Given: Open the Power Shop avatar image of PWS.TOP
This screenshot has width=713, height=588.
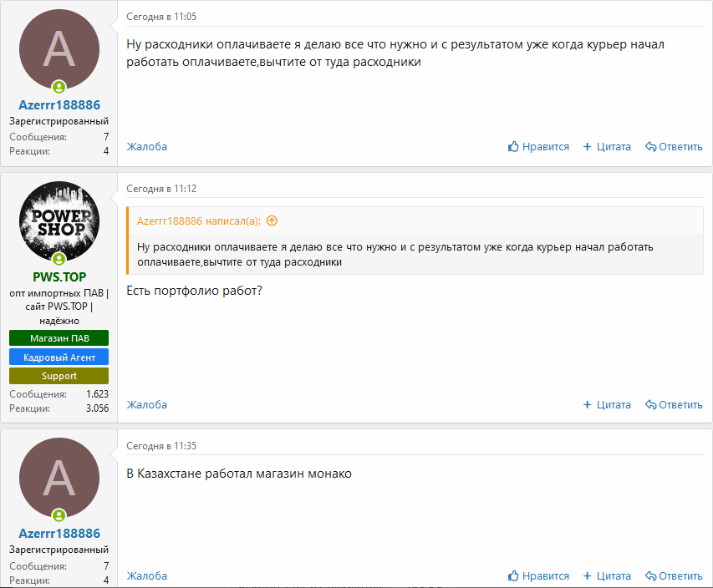Looking at the screenshot, I should click(59, 221).
